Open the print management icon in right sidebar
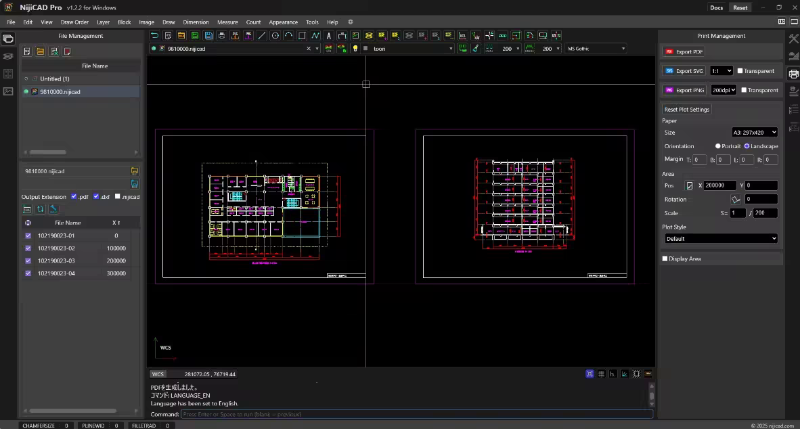The height and width of the screenshot is (429, 800). [x=793, y=73]
